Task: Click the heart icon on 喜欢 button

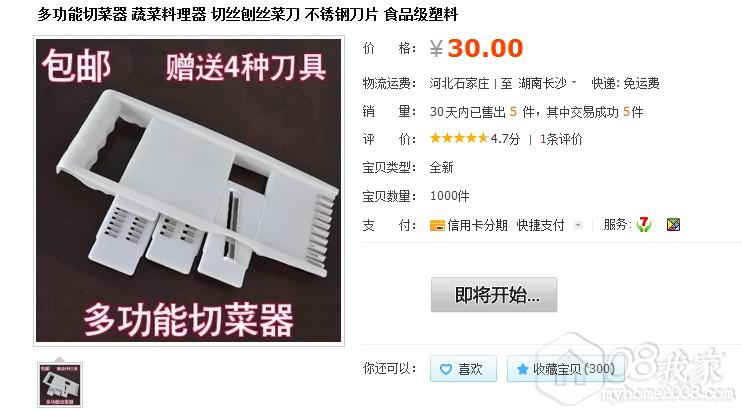Action: point(446,369)
